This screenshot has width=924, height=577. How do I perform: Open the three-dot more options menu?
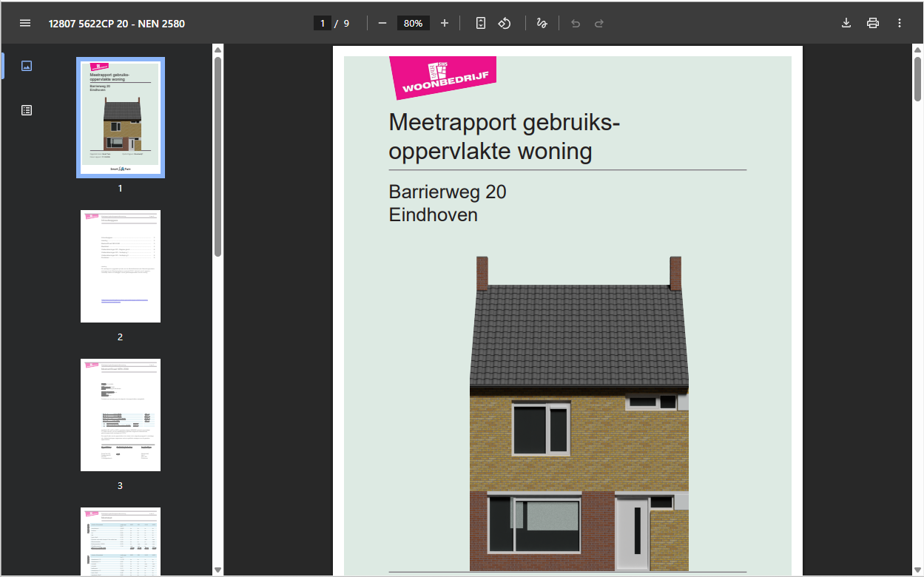(x=900, y=23)
